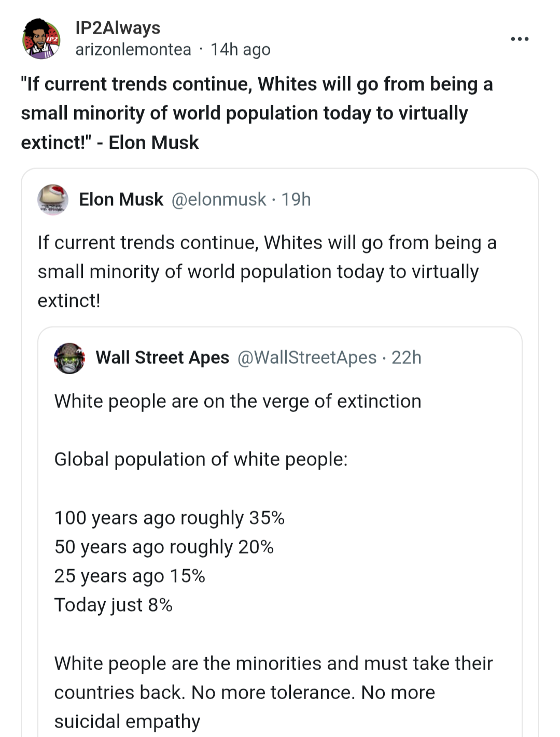Open the three-dot post options menu

point(519,39)
